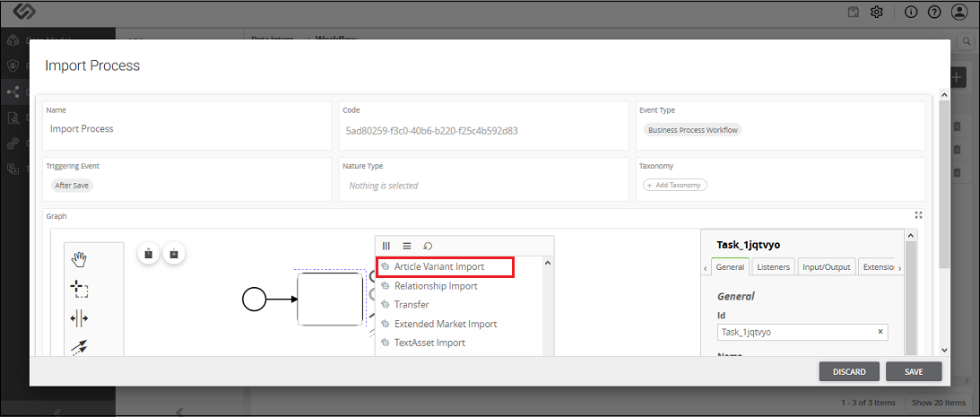Click the '1 - 3 of 3 Items' text
The height and width of the screenshot is (417, 980).
point(868,402)
